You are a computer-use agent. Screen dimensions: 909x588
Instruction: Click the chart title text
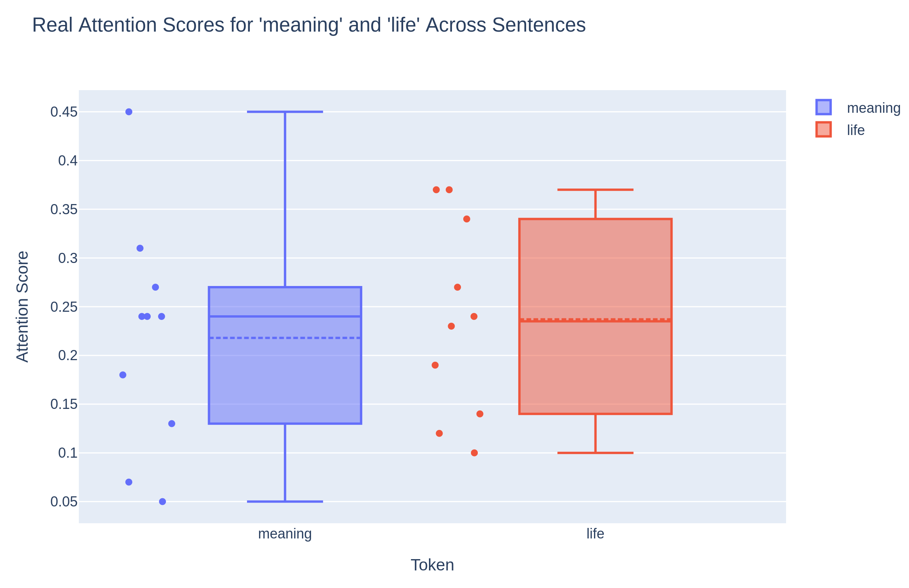click(308, 25)
